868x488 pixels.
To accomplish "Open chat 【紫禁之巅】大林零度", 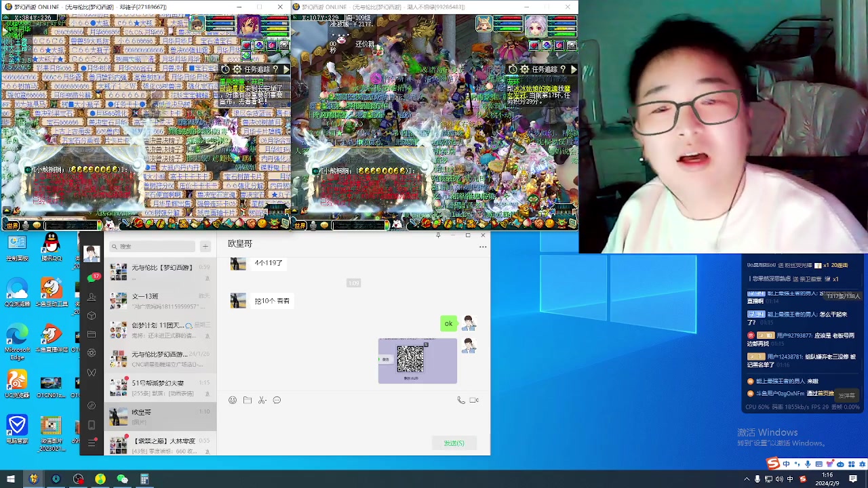I will click(160, 445).
